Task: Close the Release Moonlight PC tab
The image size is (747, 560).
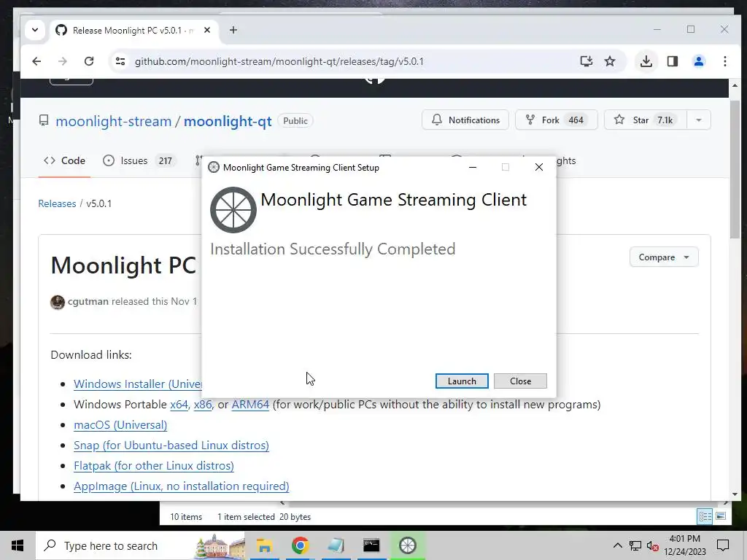Action: tap(207, 30)
